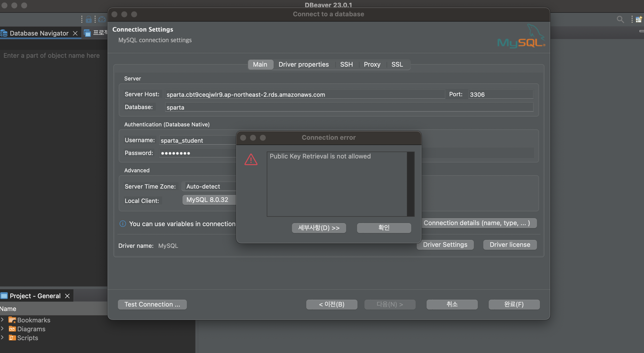Viewport: 644px width, 353px height.
Task: Click the 'Authentication (Database Native)' heading
Action: [167, 124]
